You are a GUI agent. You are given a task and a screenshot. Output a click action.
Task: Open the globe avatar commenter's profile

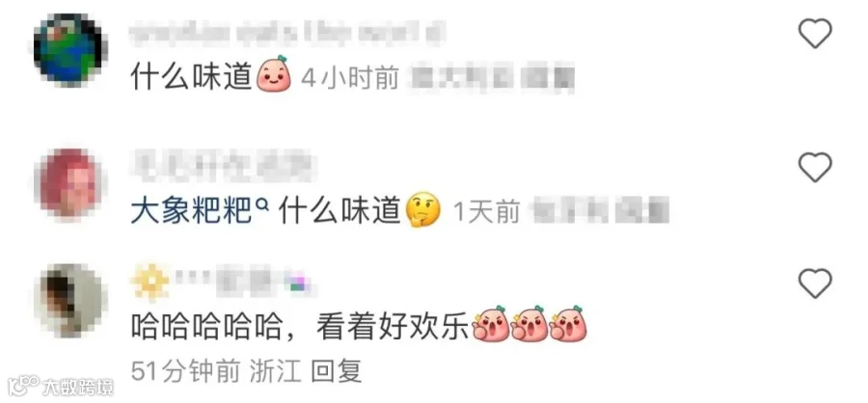pos(70,49)
